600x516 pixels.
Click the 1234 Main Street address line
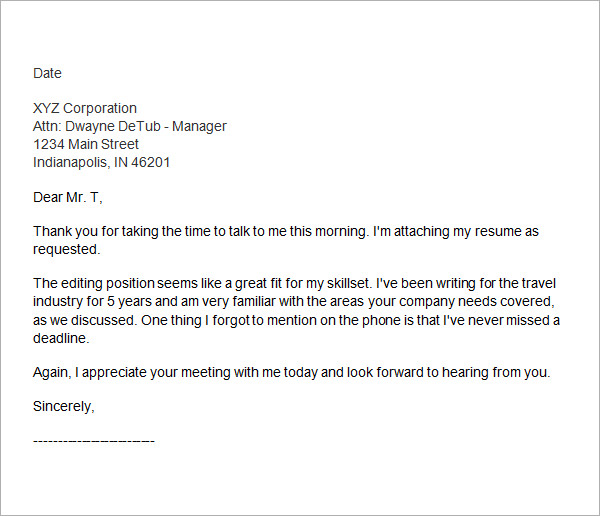pyautogui.click(x=86, y=144)
